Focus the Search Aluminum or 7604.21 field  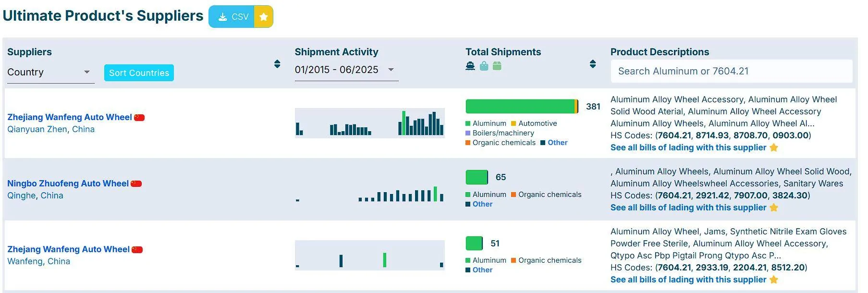click(731, 71)
